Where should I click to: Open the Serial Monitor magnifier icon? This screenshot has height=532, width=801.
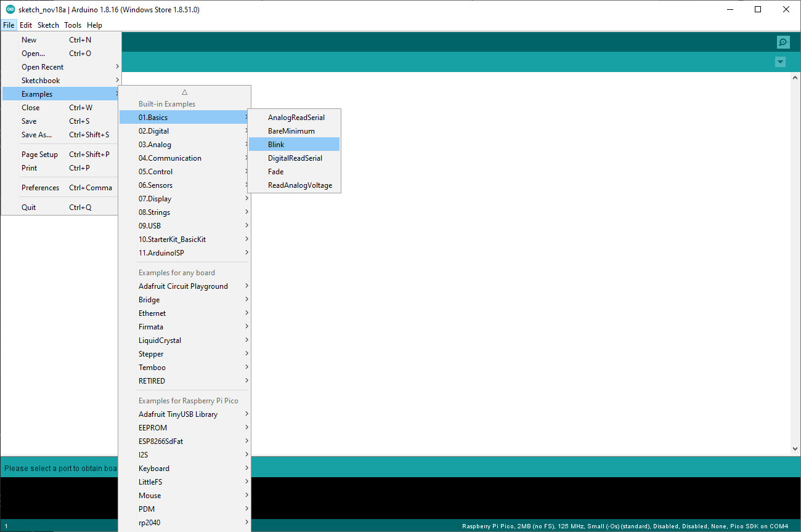click(x=783, y=42)
